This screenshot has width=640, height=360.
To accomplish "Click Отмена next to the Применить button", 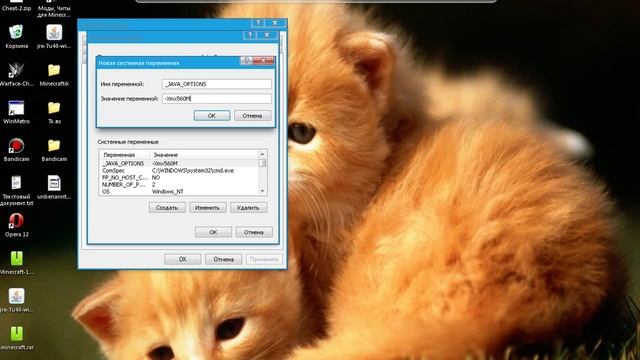I will click(x=223, y=259).
